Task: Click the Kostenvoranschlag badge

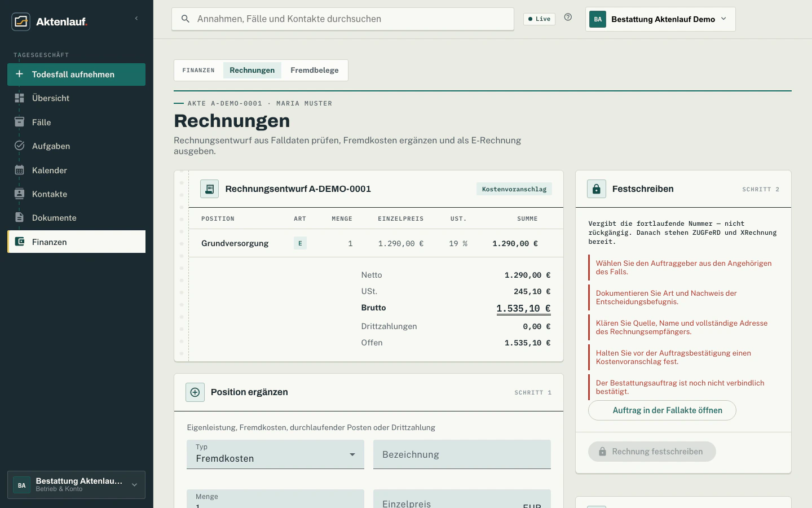Action: click(514, 189)
